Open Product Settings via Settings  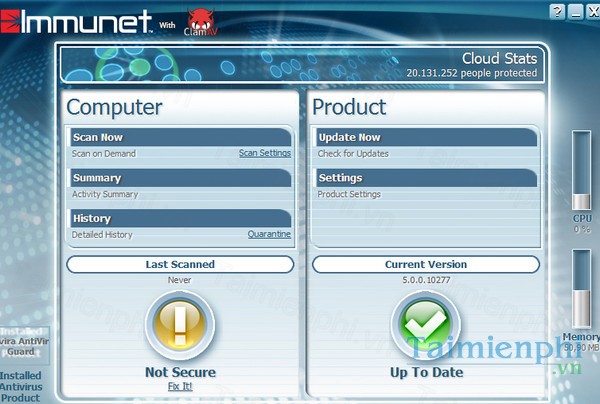pyautogui.click(x=427, y=178)
